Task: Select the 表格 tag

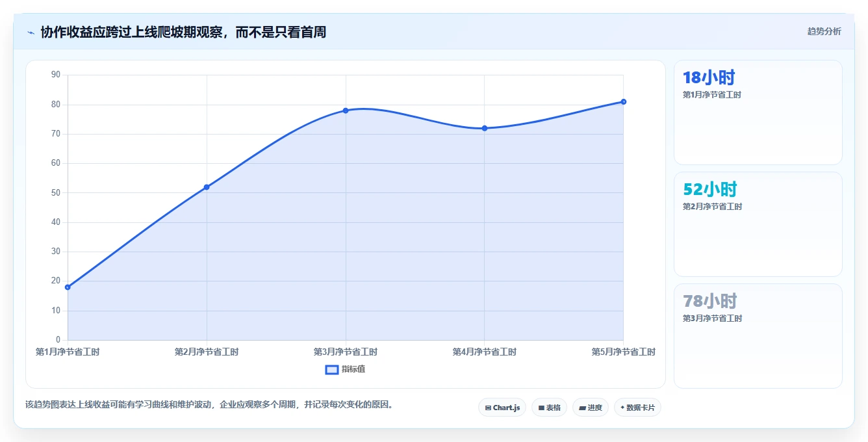Action: tap(549, 408)
